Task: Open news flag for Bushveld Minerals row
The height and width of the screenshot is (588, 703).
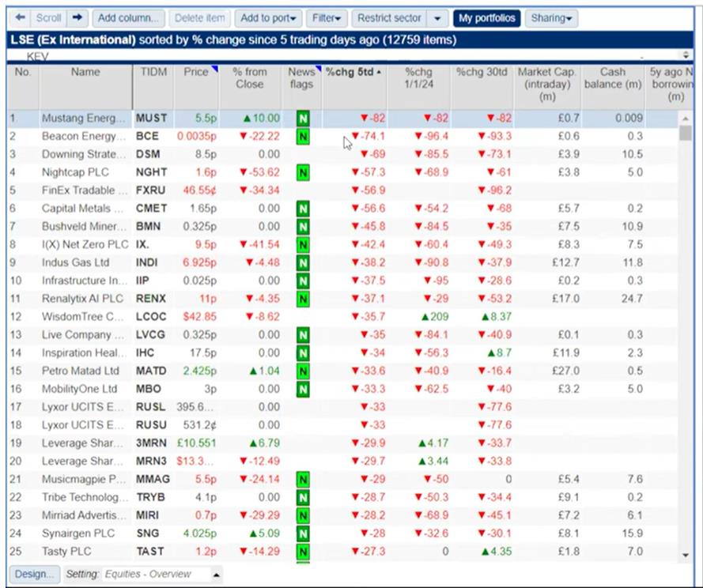Action: tap(303, 227)
